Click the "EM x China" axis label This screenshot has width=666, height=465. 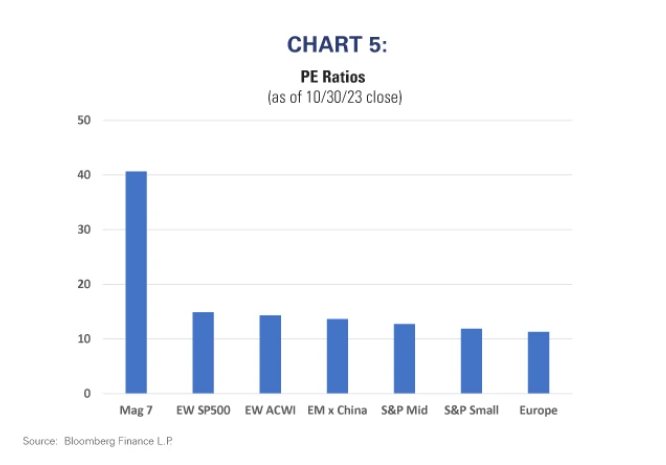[x=337, y=410]
